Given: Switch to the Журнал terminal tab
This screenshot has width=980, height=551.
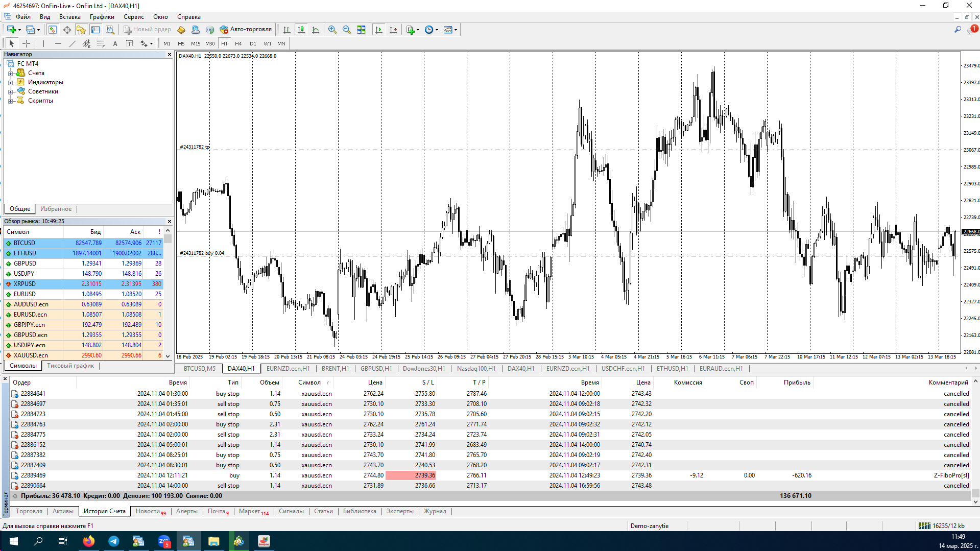Looking at the screenshot, I should [435, 511].
